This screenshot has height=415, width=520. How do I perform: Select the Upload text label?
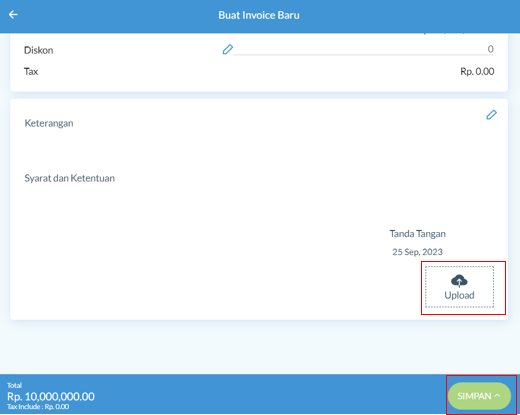click(459, 295)
